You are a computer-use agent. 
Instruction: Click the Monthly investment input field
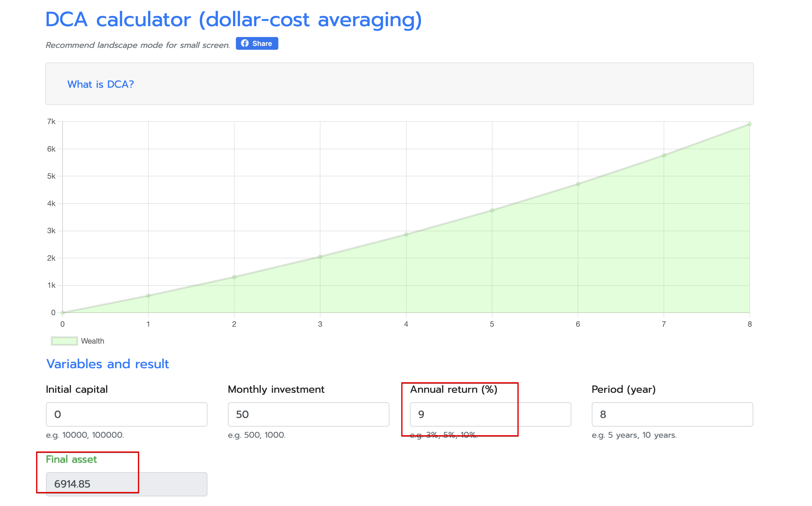pyautogui.click(x=308, y=414)
